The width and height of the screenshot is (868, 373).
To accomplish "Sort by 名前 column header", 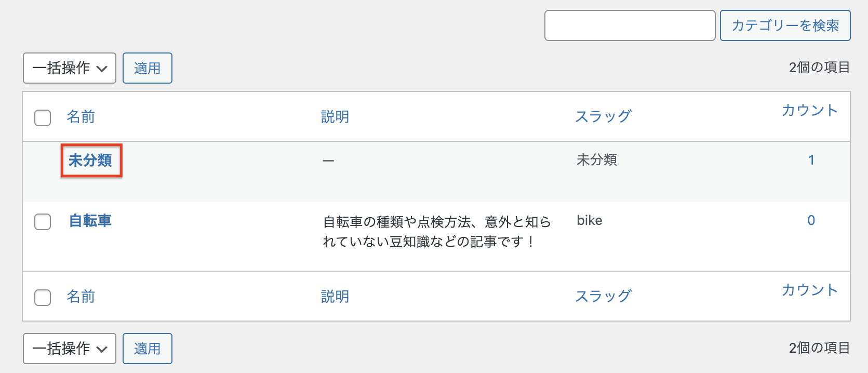I will 81,117.
